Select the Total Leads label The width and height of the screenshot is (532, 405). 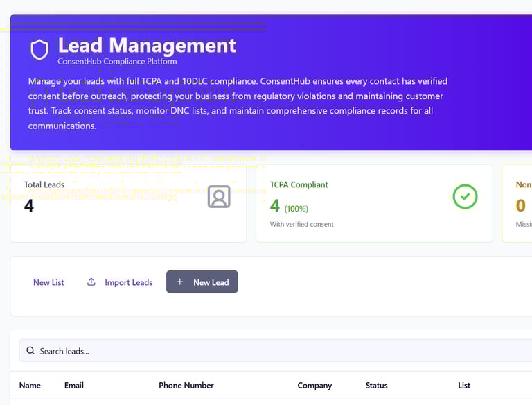tap(44, 184)
